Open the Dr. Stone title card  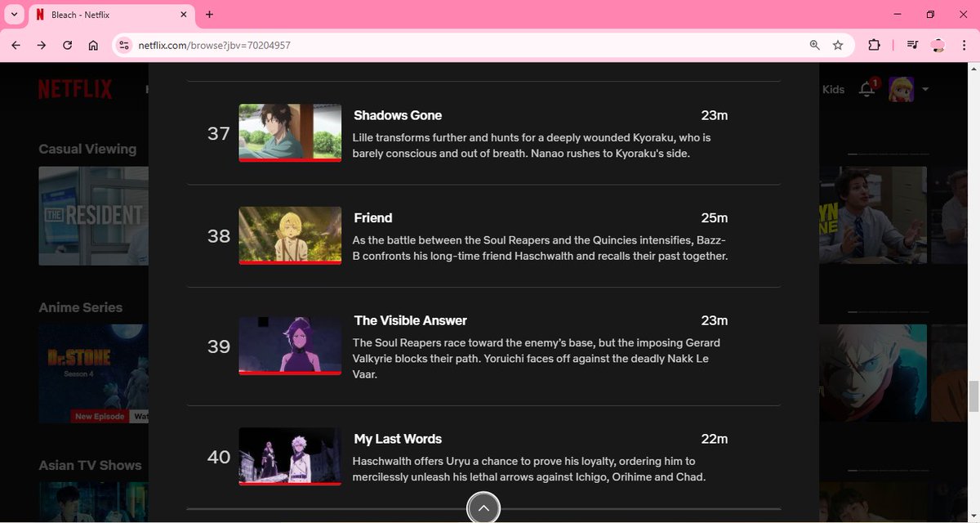(x=93, y=373)
